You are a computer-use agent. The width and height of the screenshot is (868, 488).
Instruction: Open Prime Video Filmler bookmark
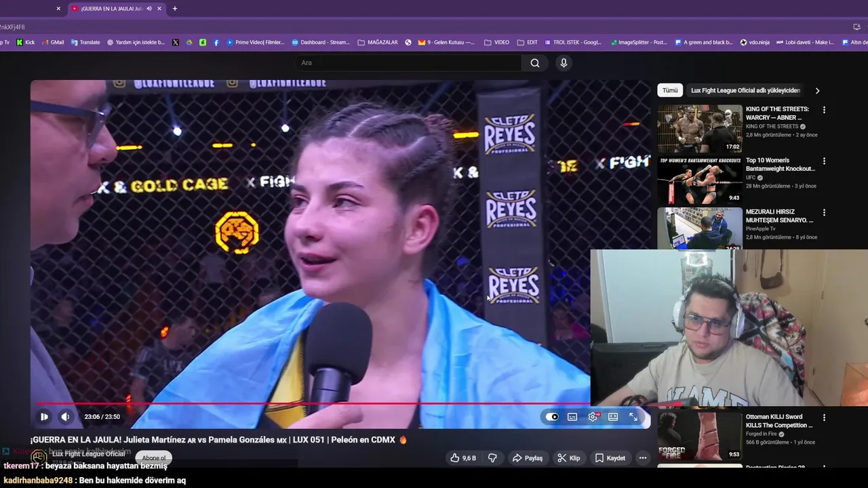(256, 42)
